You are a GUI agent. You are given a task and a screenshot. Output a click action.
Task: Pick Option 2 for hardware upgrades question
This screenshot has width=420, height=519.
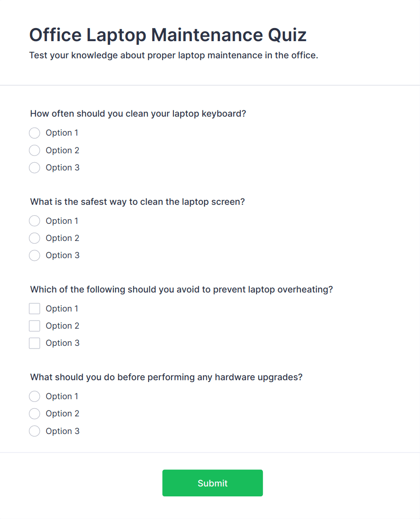(34, 414)
